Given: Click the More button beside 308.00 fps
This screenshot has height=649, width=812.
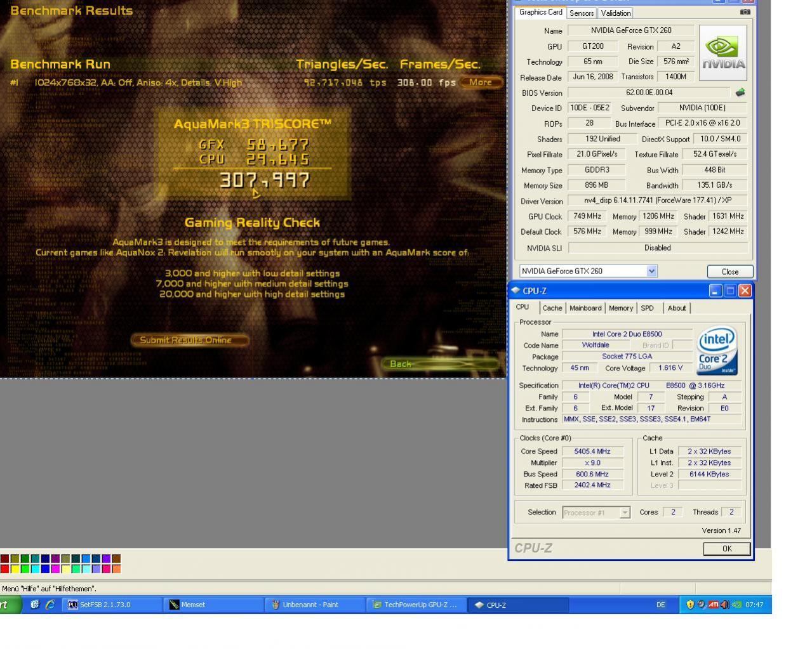Looking at the screenshot, I should [481, 82].
